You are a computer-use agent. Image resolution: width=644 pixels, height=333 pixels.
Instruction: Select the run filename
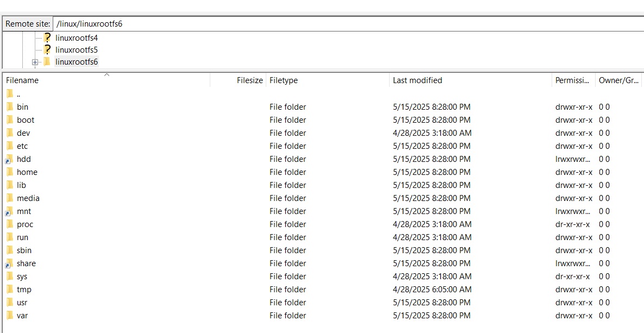click(x=23, y=237)
